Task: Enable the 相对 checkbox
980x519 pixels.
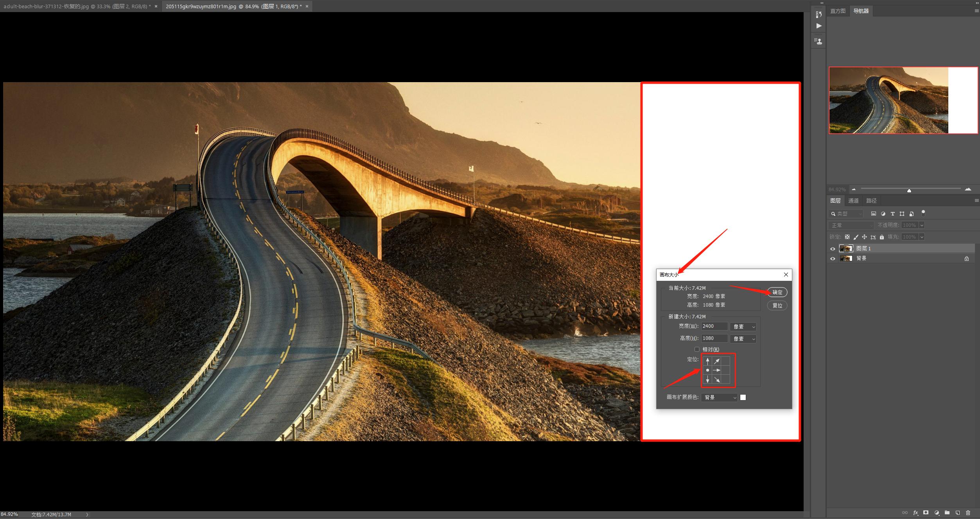Action: coord(696,349)
